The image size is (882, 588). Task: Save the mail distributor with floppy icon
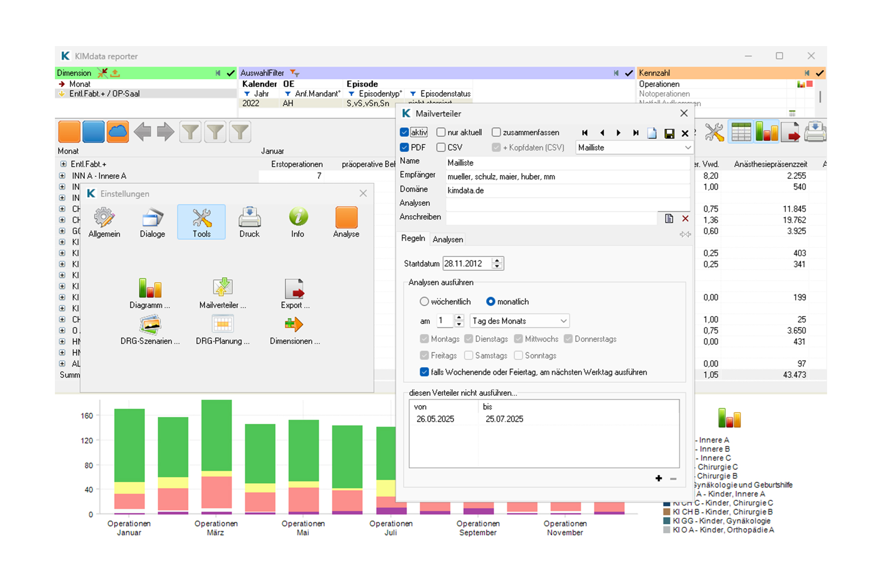click(x=669, y=133)
